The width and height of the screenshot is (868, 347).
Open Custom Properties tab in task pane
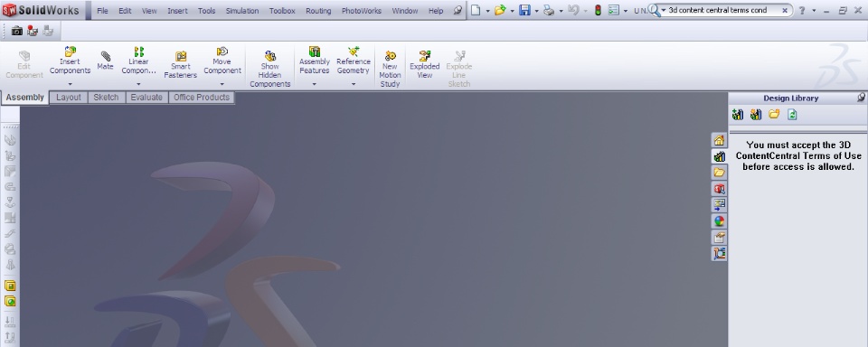tap(719, 238)
